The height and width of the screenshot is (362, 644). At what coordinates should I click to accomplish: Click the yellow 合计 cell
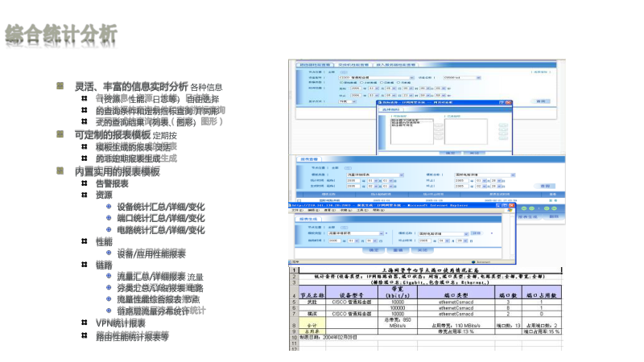312,323
